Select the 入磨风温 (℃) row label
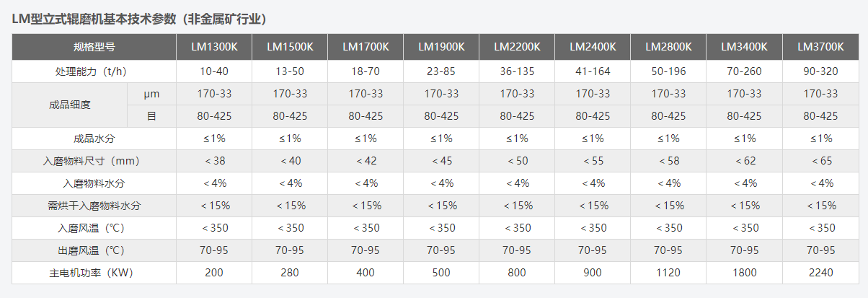The width and height of the screenshot is (868, 298). pos(94,228)
